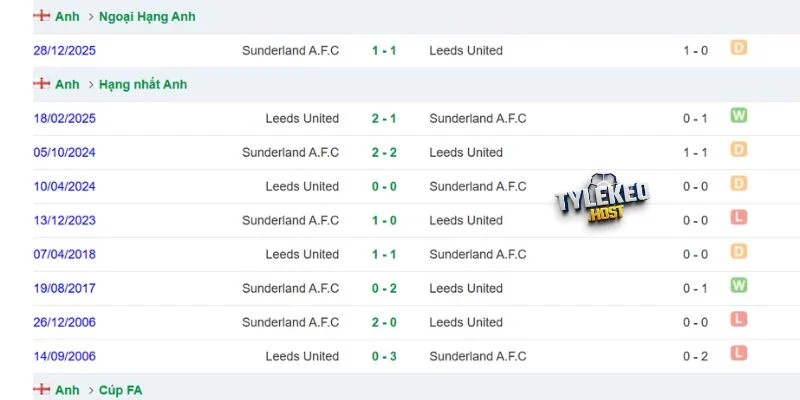Select Leeds United home team on 07/04/2018
This screenshot has width=800, height=400.
point(302,254)
